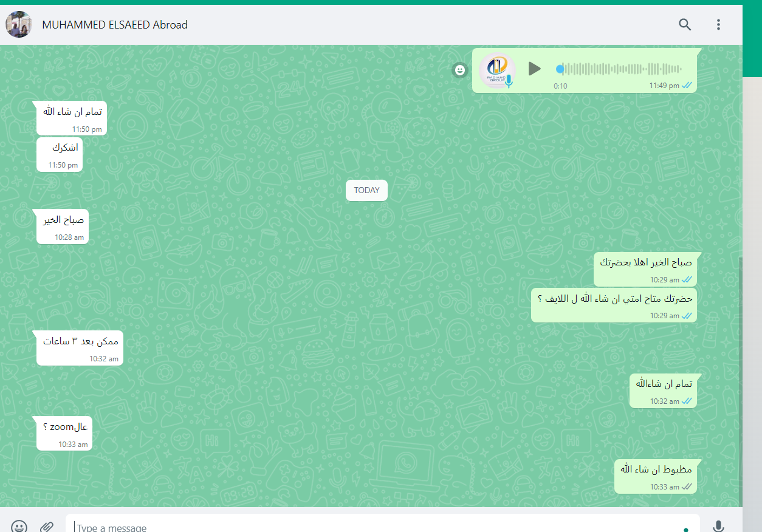React to voice message with emoji icon

click(x=460, y=70)
